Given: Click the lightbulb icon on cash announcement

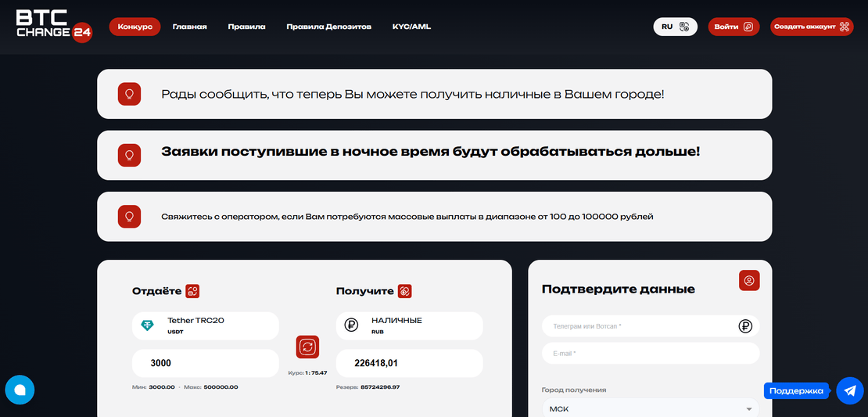Looking at the screenshot, I should (x=129, y=94).
